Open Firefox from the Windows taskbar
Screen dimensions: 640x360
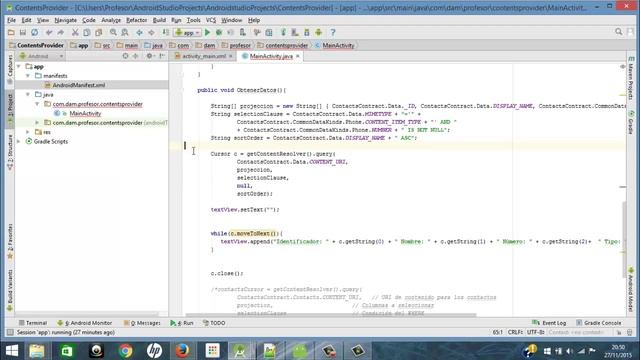(x=182, y=351)
